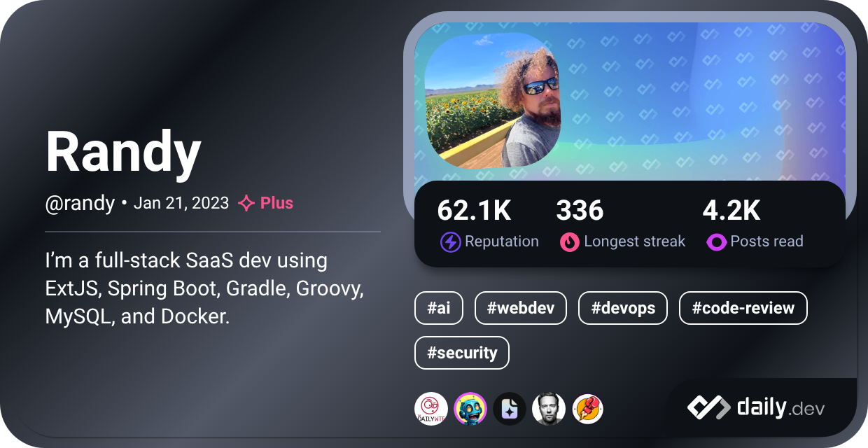
Task: Open the boxing glove rocket source icon
Action: click(x=588, y=409)
